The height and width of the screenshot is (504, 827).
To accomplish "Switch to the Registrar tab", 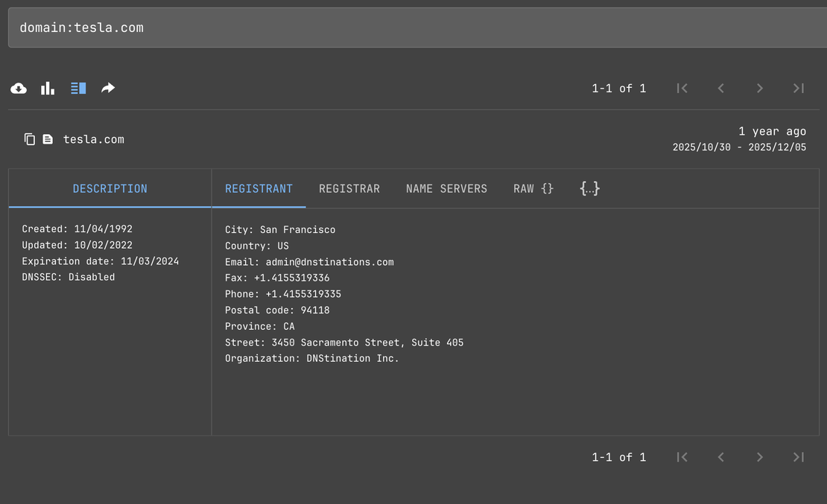I will point(349,189).
